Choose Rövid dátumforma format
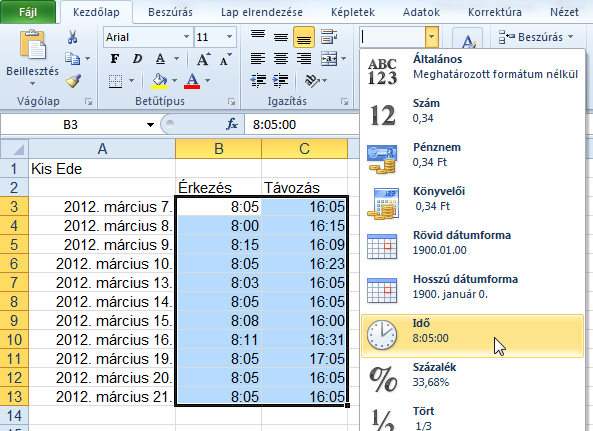 [x=472, y=246]
